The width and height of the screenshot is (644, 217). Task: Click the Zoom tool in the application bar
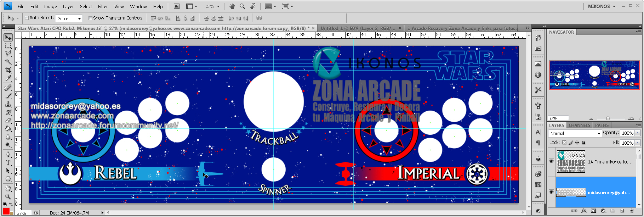(x=242, y=6)
